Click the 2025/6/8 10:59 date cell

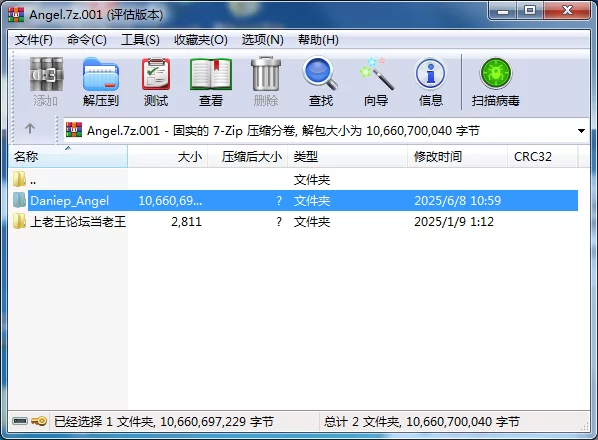[457, 201]
